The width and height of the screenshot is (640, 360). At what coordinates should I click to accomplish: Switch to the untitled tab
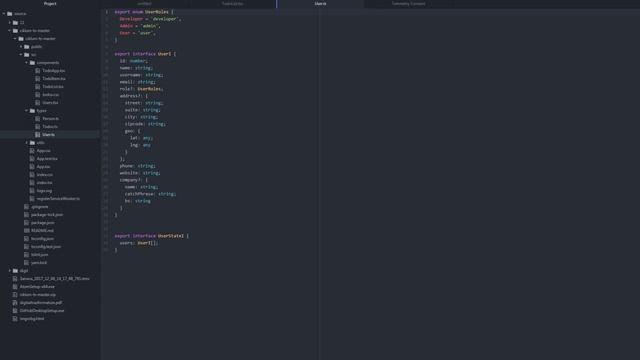[x=144, y=4]
